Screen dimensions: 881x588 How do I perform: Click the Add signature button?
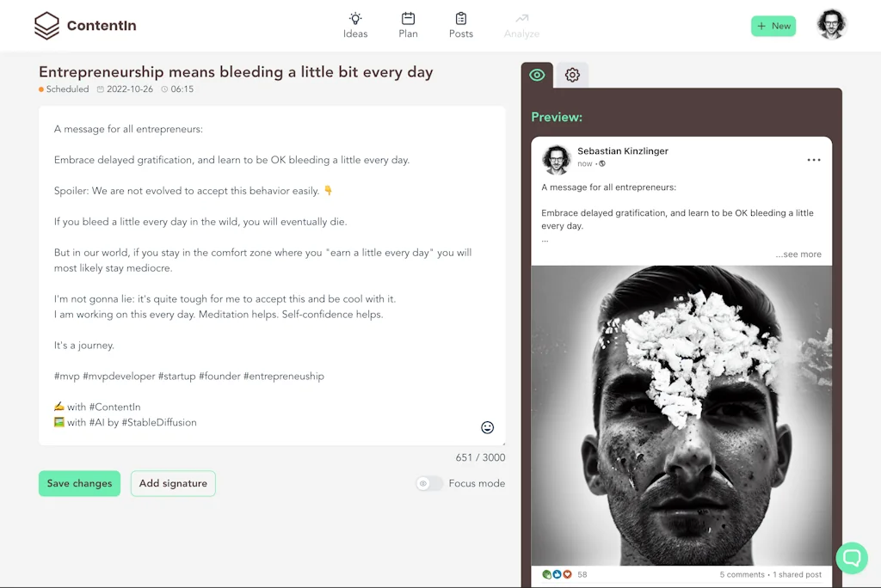(173, 483)
